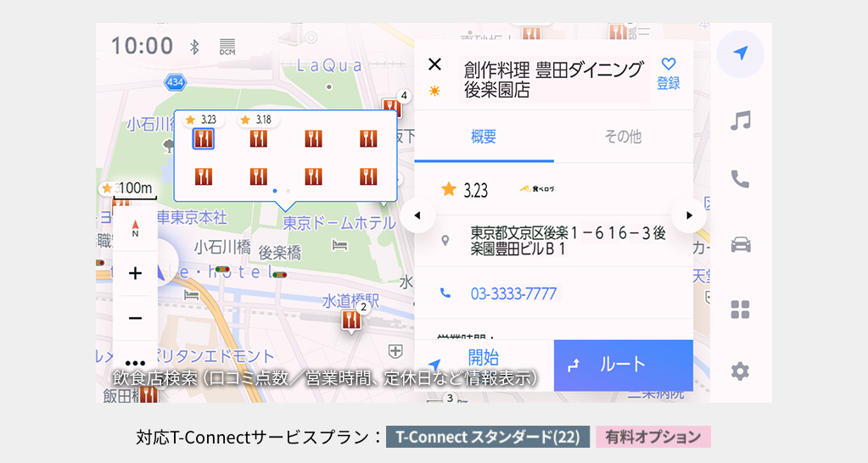
Task: Select third restaurant icon in top popup row
Action: (x=313, y=138)
